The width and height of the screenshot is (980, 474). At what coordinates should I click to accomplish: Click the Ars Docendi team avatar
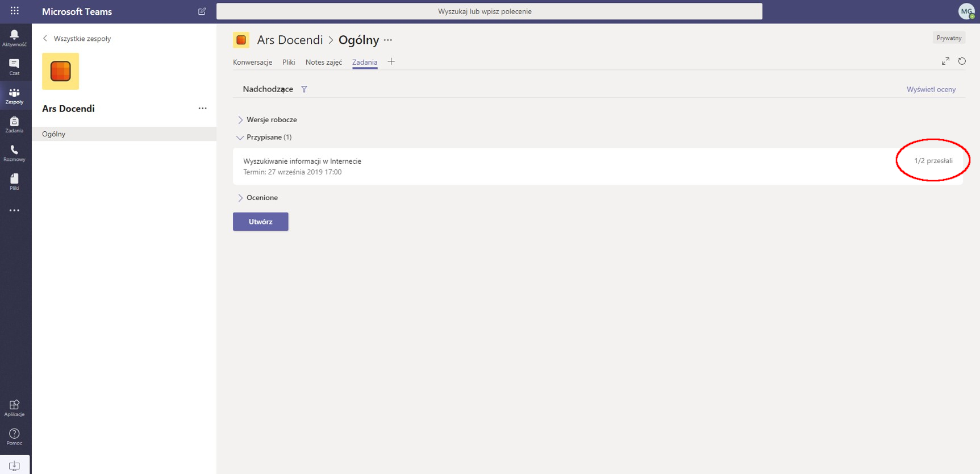point(60,71)
